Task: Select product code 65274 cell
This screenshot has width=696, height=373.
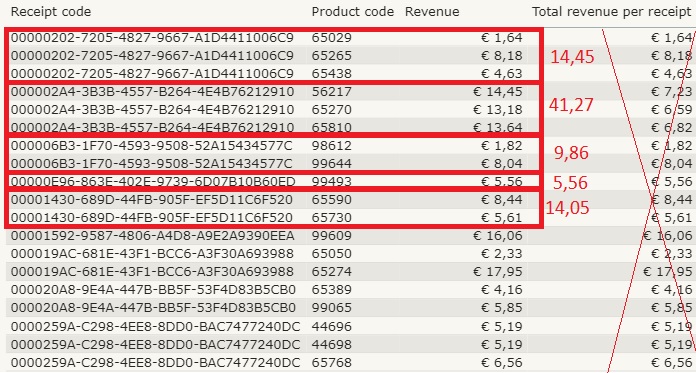Action: pyautogui.click(x=331, y=271)
